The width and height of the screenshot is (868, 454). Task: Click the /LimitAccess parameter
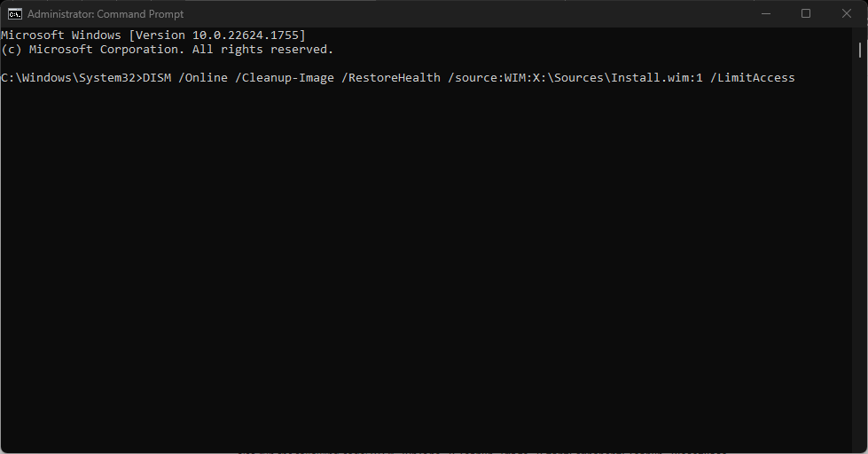pos(752,78)
